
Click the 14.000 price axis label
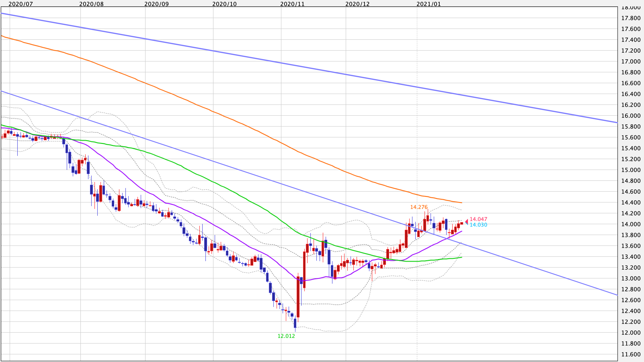[x=631, y=224]
